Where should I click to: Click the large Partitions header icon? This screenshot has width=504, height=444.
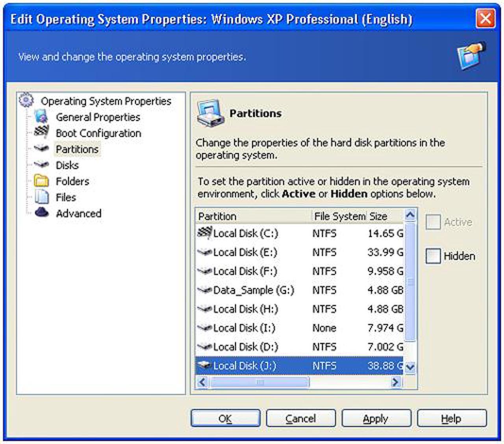(x=210, y=113)
